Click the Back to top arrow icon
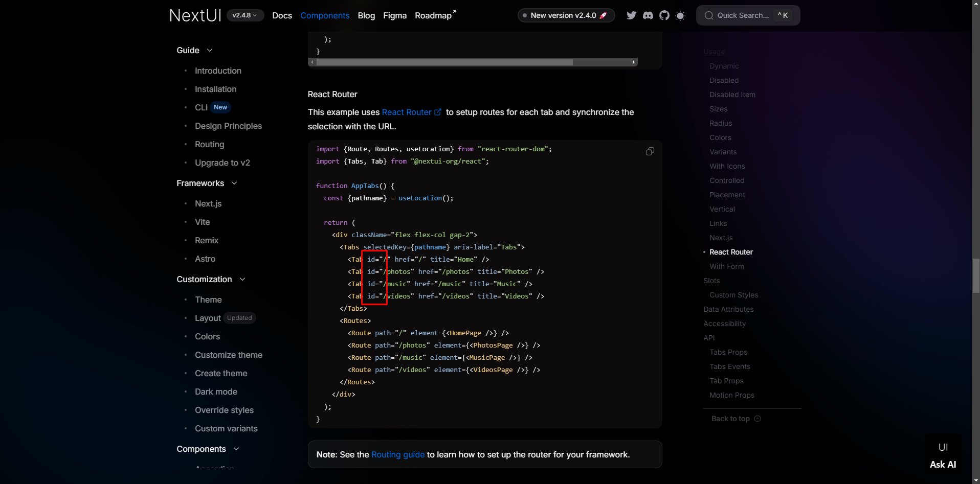The image size is (980, 484). pos(758,419)
